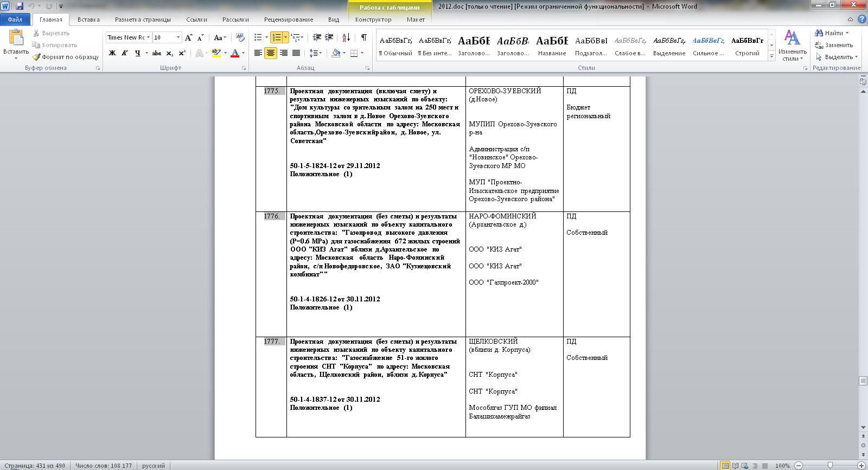Switch to draft view in status bar
868x470 pixels.
pos(764,466)
